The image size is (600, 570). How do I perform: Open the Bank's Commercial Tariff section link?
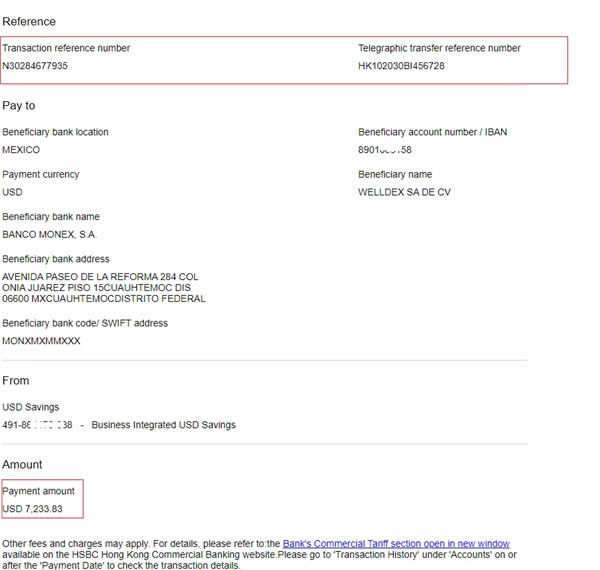pos(396,544)
